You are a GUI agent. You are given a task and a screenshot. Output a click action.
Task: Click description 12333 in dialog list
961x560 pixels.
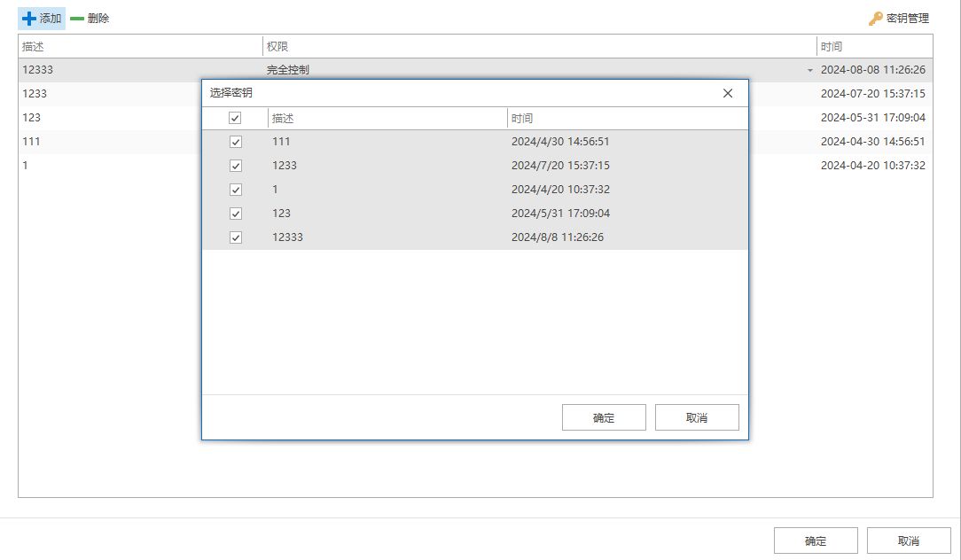[287, 237]
